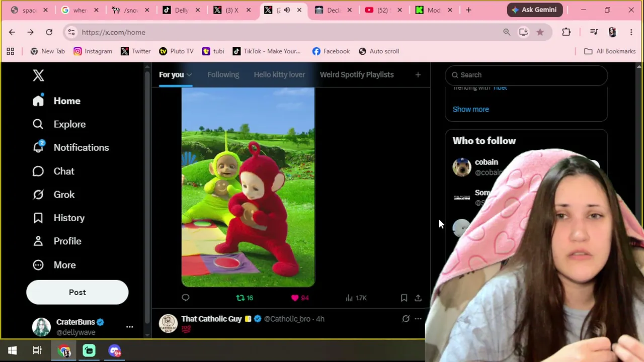Open the tubi bookmark
The image size is (644, 362).
[x=213, y=51]
